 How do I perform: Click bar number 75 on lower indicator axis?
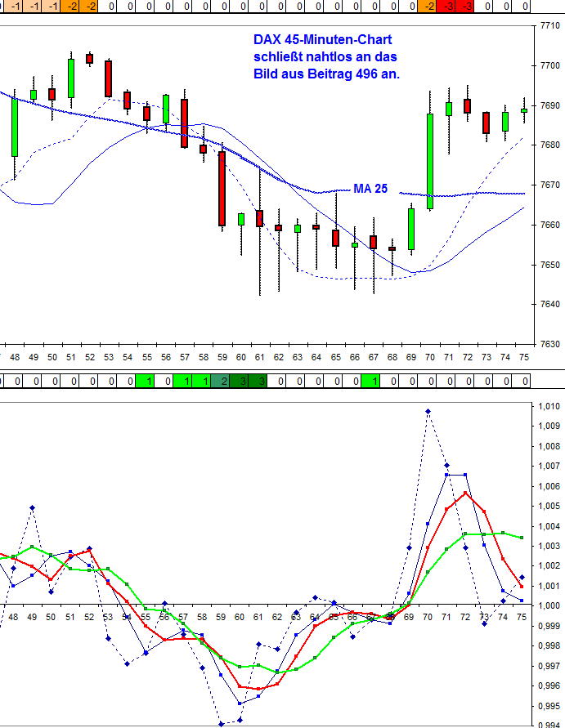pyautogui.click(x=522, y=618)
